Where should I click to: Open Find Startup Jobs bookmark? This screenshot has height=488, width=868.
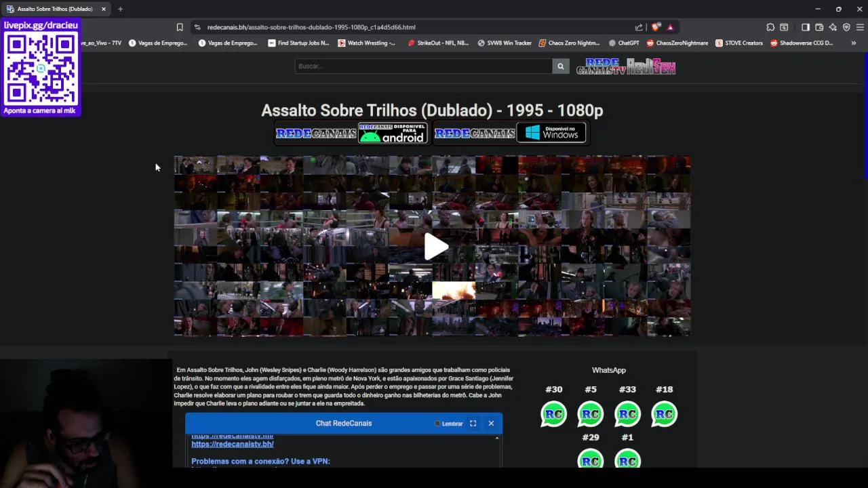pyautogui.click(x=298, y=43)
